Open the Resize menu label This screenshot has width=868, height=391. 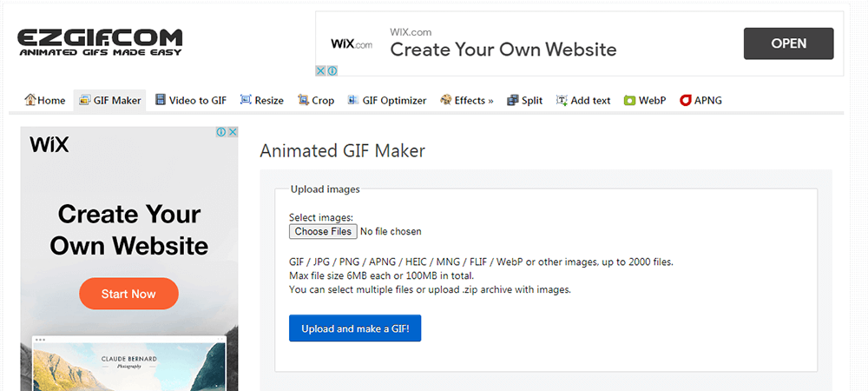tap(269, 100)
